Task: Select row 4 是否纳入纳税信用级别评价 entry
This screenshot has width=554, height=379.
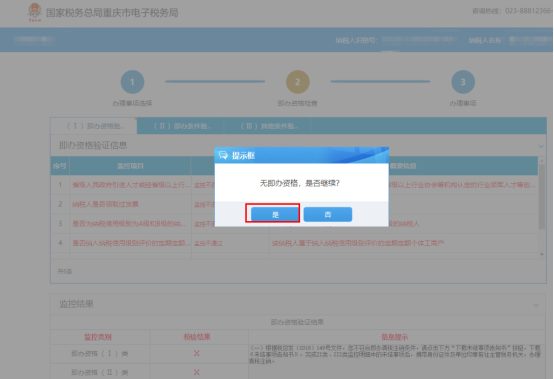Action: click(x=131, y=243)
